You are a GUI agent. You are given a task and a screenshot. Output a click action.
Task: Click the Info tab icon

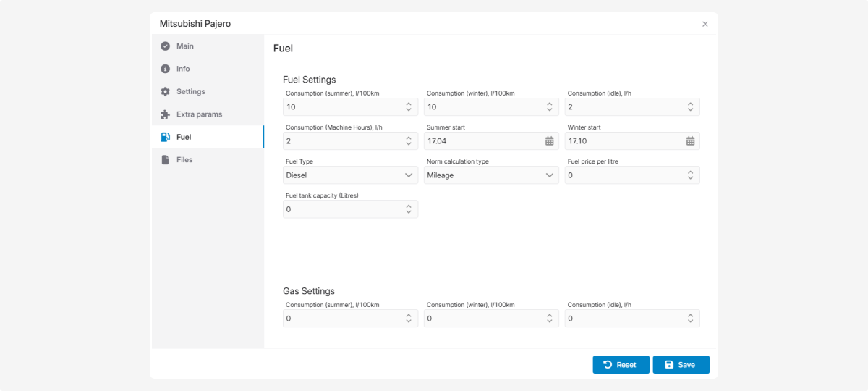pyautogui.click(x=165, y=69)
